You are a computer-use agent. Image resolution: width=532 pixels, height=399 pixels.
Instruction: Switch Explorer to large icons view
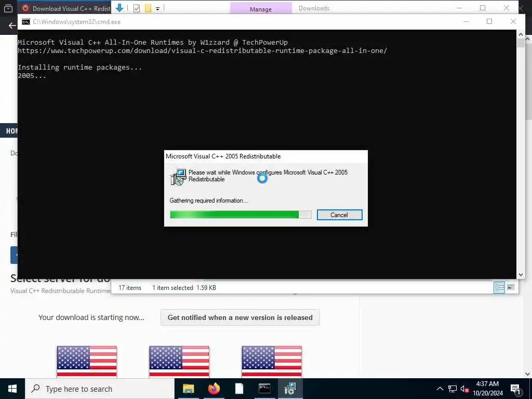tap(511, 288)
